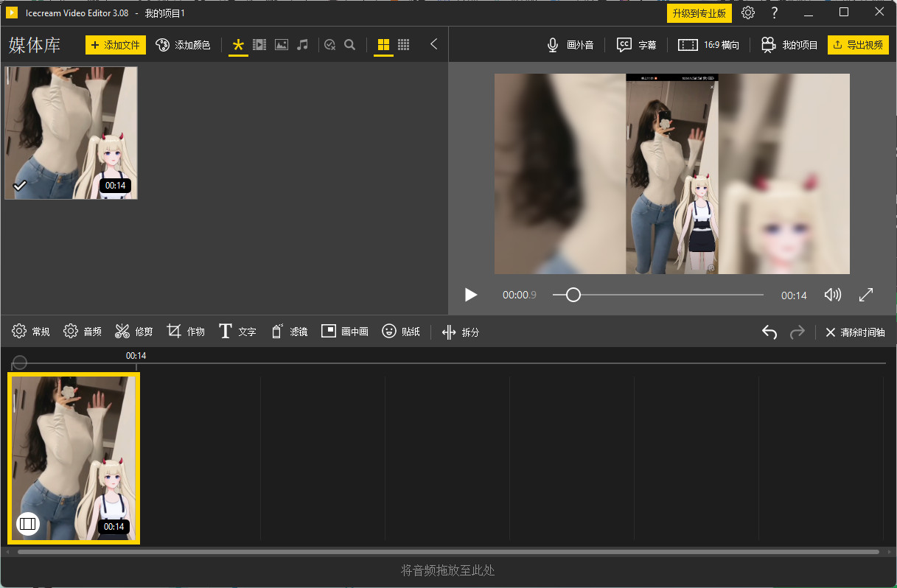Click the 00:14 marker on the timeline ruler
897x588 pixels.
coord(136,356)
